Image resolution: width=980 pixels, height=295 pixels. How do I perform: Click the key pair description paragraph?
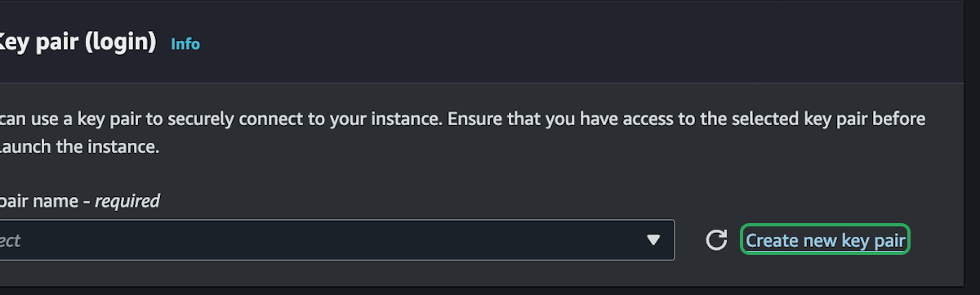(462, 133)
